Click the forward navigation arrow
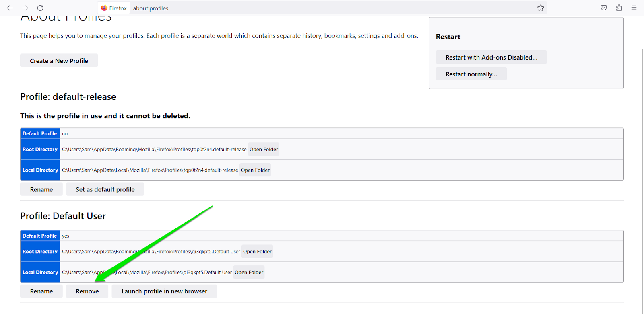644x314 pixels. (x=25, y=8)
